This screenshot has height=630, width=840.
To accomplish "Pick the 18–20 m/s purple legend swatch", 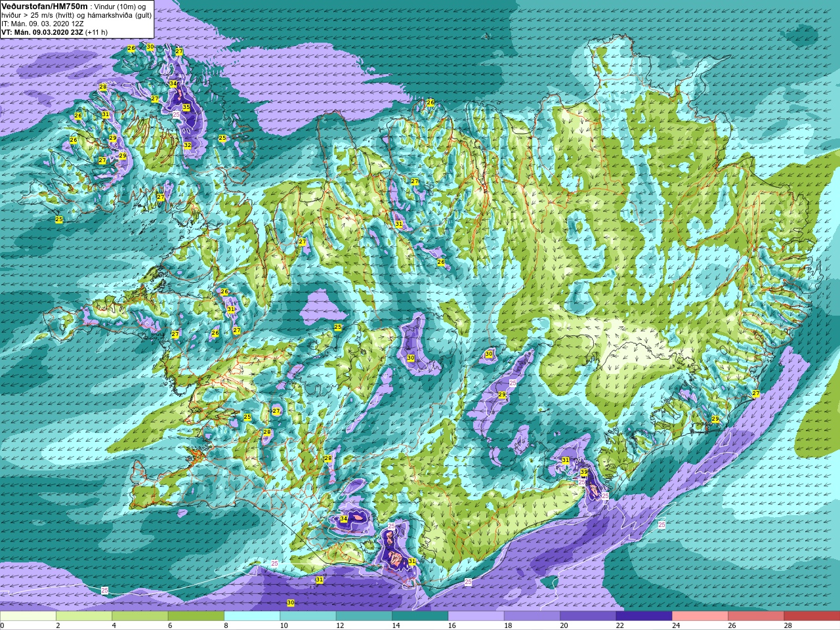I will (x=532, y=616).
